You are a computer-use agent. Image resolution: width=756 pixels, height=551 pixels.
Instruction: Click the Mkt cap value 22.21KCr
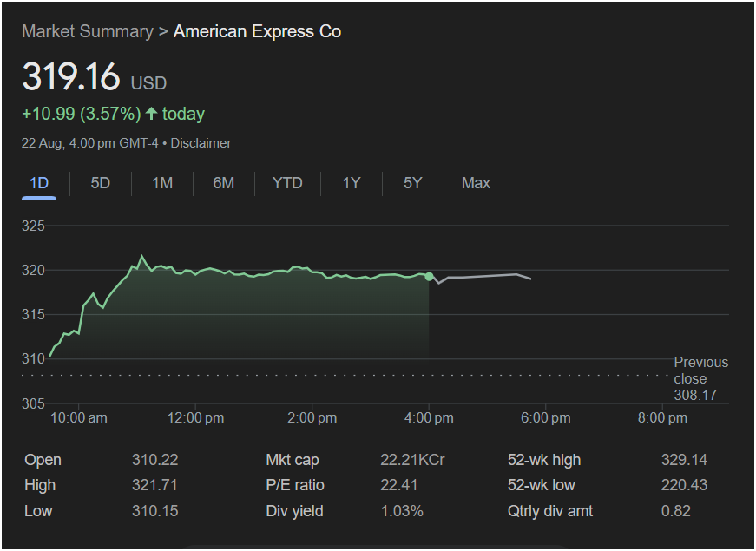pyautogui.click(x=412, y=460)
